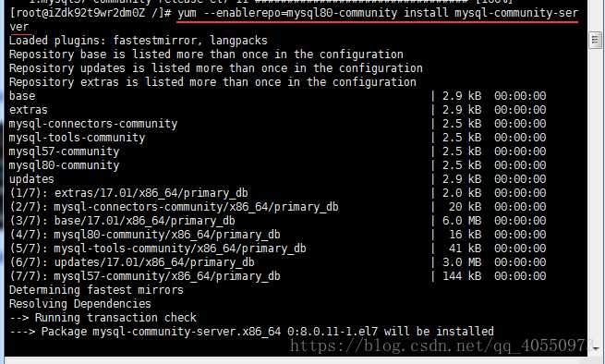Click the '2.0 kB' size in the extras primary_db row
Viewport: 605px width, 364px height.
click(x=462, y=193)
